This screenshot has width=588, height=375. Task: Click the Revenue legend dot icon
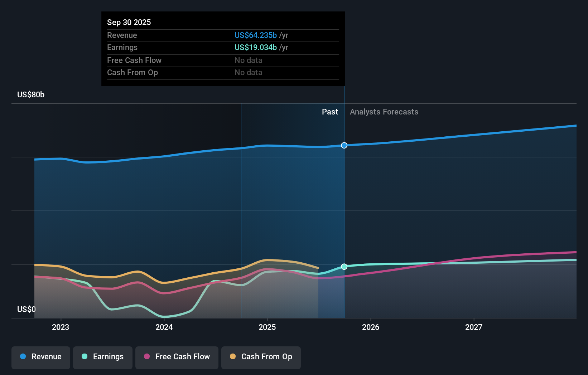click(x=23, y=357)
